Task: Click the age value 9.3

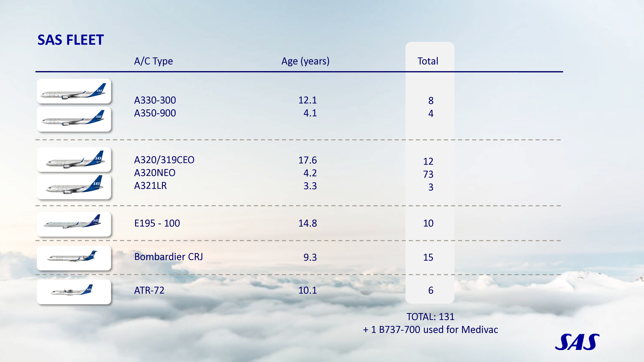Action: click(310, 257)
